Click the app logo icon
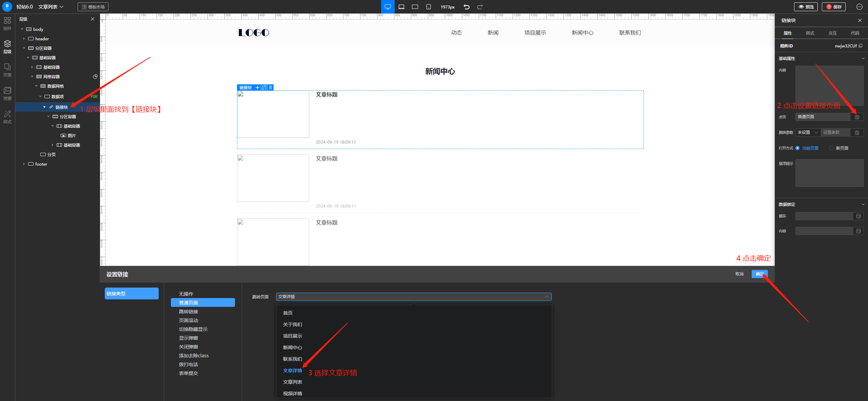Viewport: 868px width, 401px height. [x=7, y=6]
